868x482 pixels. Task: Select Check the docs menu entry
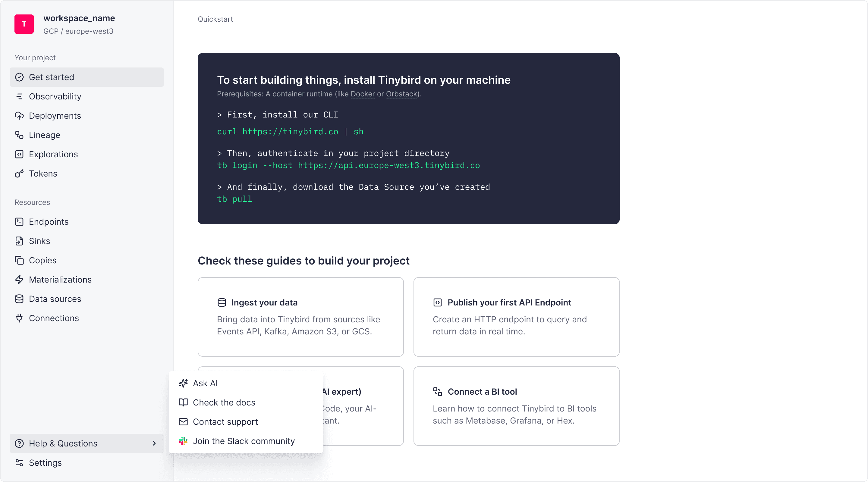[x=224, y=402]
